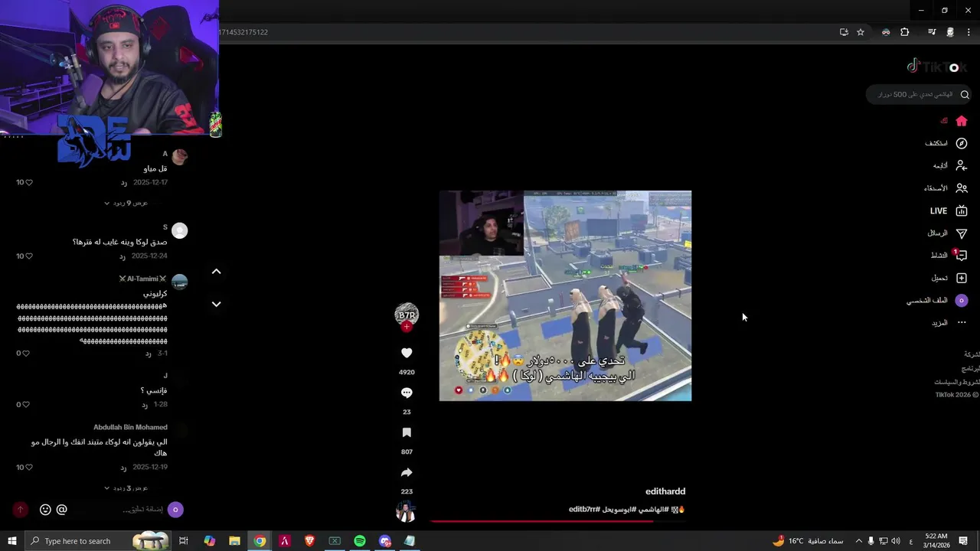Open More (المزيد) three-dots menu
This screenshot has width=980, height=551.
[949, 322]
